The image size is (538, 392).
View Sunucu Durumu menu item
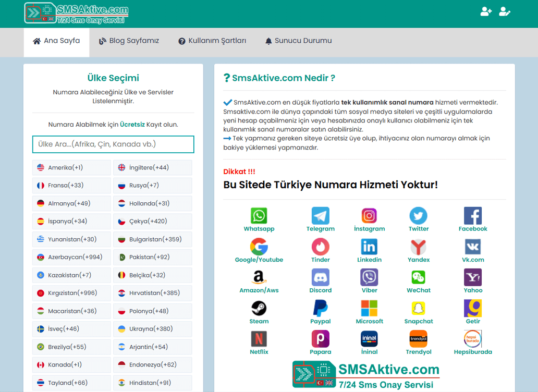pos(299,41)
